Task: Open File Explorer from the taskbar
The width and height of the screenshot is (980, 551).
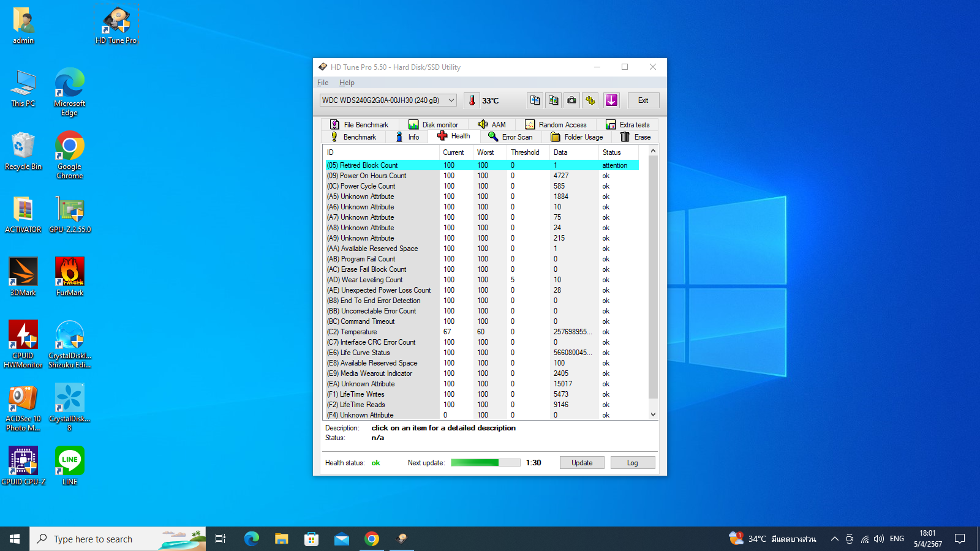Action: point(281,539)
